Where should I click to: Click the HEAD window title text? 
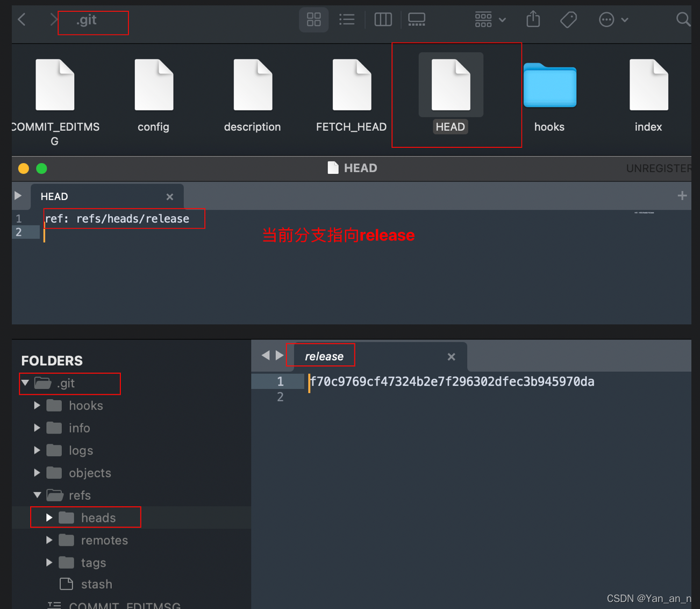pos(360,168)
